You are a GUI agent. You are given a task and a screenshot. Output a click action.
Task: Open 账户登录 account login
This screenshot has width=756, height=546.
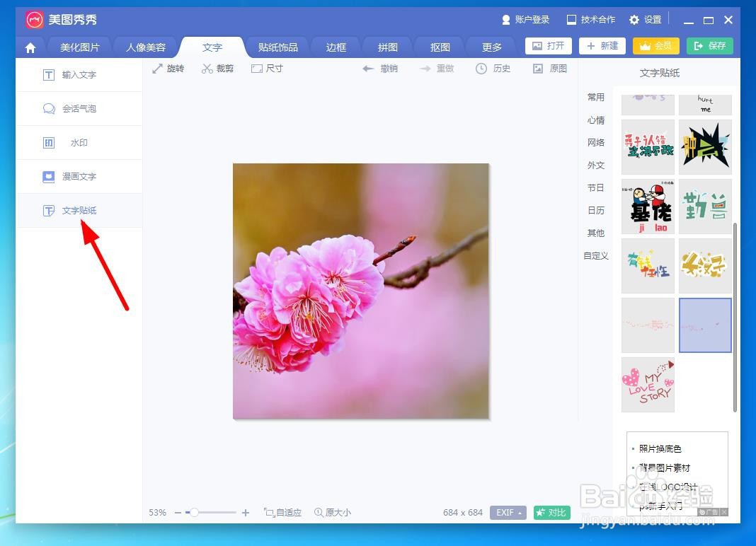[525, 20]
